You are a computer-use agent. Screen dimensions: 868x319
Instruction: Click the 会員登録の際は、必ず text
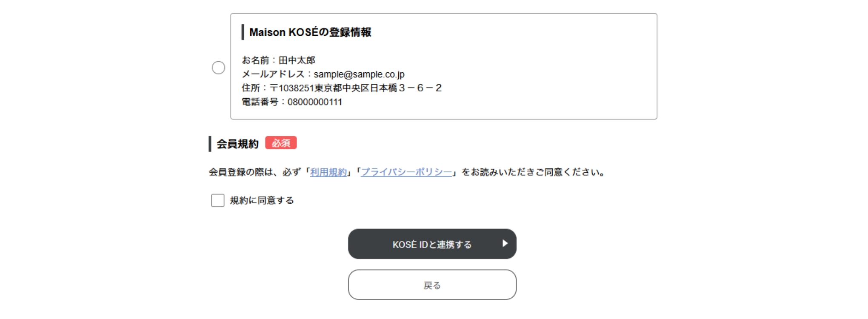pyautogui.click(x=254, y=172)
